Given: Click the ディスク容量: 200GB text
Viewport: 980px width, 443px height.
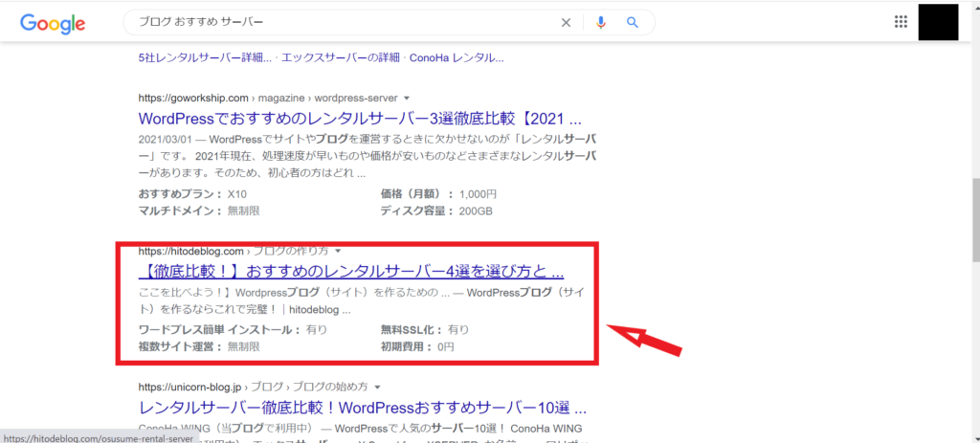Looking at the screenshot, I should (436, 211).
